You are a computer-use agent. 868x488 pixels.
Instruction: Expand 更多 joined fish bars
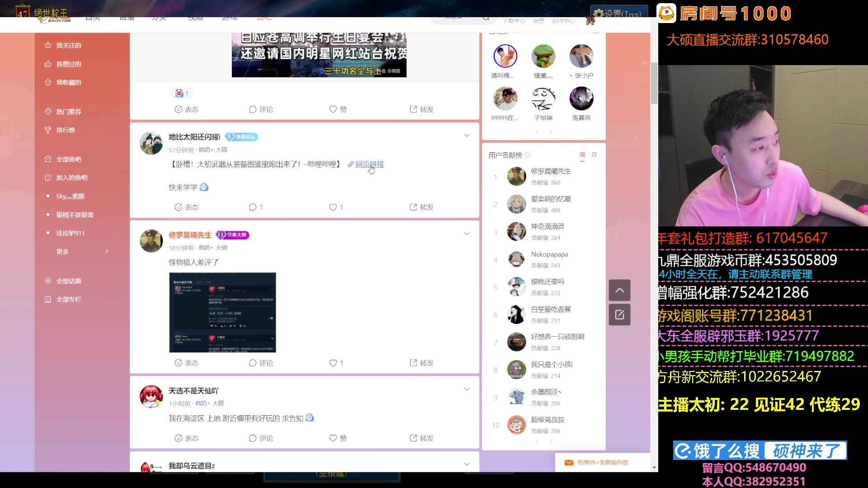pos(82,251)
